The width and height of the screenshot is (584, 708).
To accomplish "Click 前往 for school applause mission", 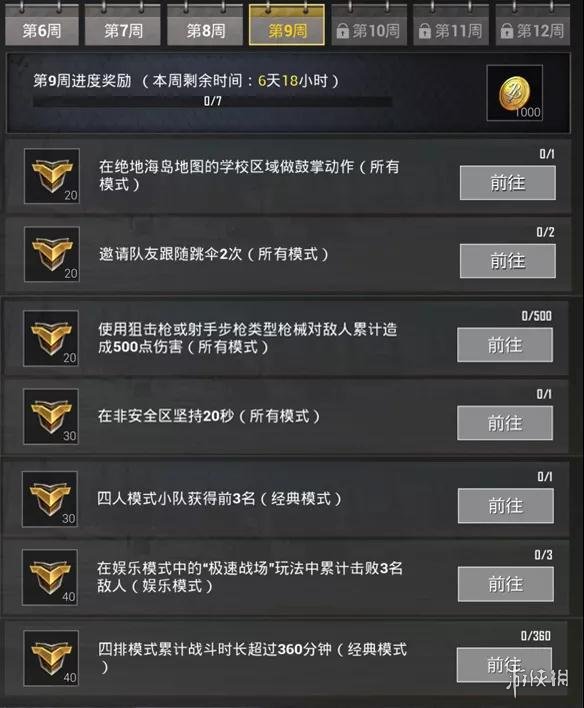I will pyautogui.click(x=508, y=183).
